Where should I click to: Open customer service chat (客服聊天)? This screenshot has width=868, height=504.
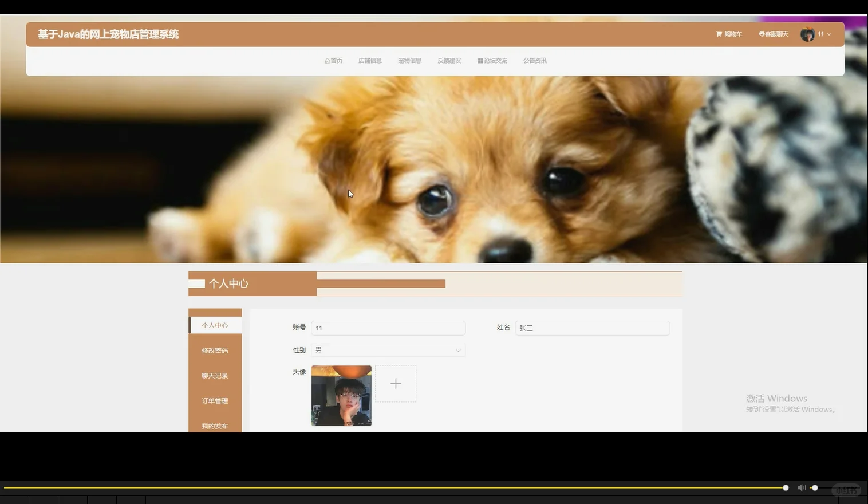coord(774,34)
